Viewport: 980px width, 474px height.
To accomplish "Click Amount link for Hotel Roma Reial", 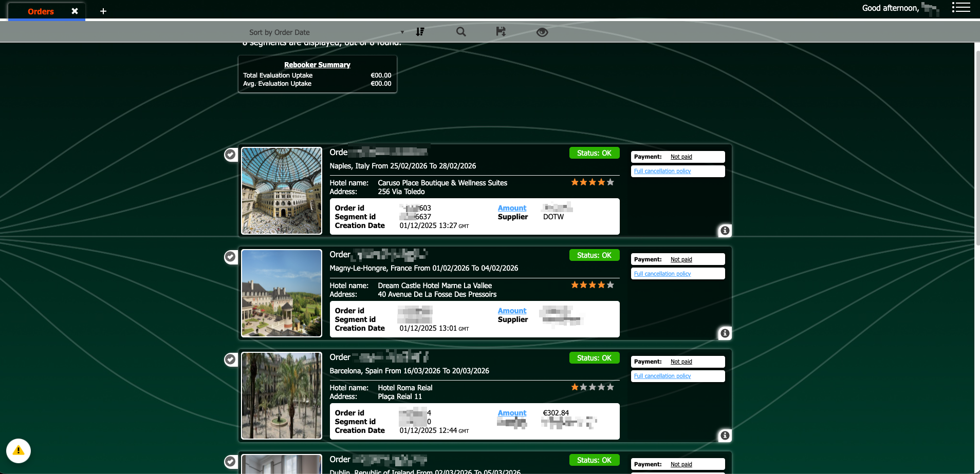I will [512, 413].
